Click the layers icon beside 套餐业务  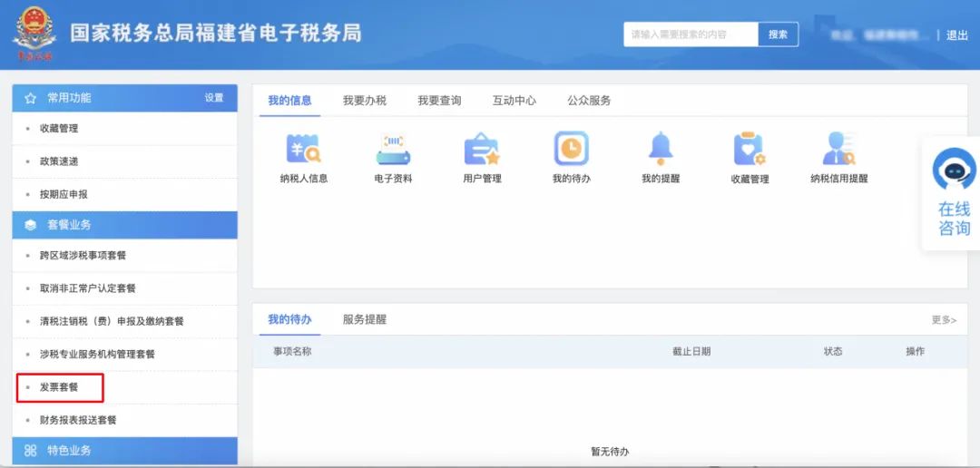30,225
